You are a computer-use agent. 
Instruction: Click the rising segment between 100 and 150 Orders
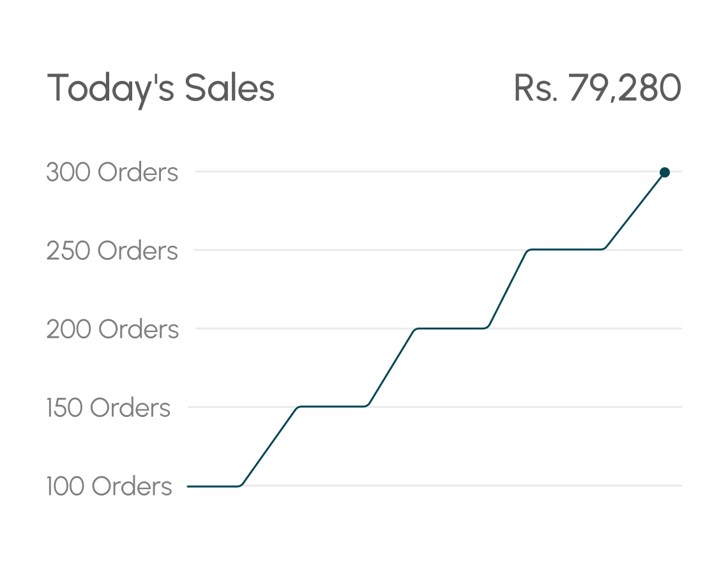coord(268,446)
